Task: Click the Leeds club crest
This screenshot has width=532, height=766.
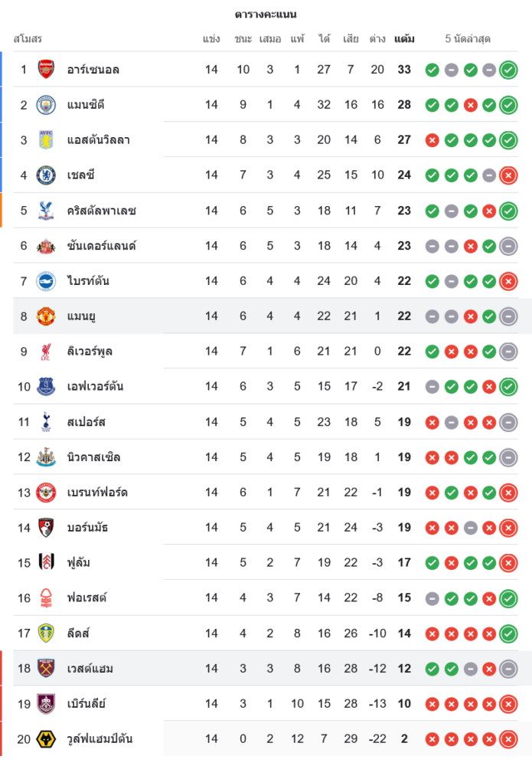Action: (x=46, y=633)
